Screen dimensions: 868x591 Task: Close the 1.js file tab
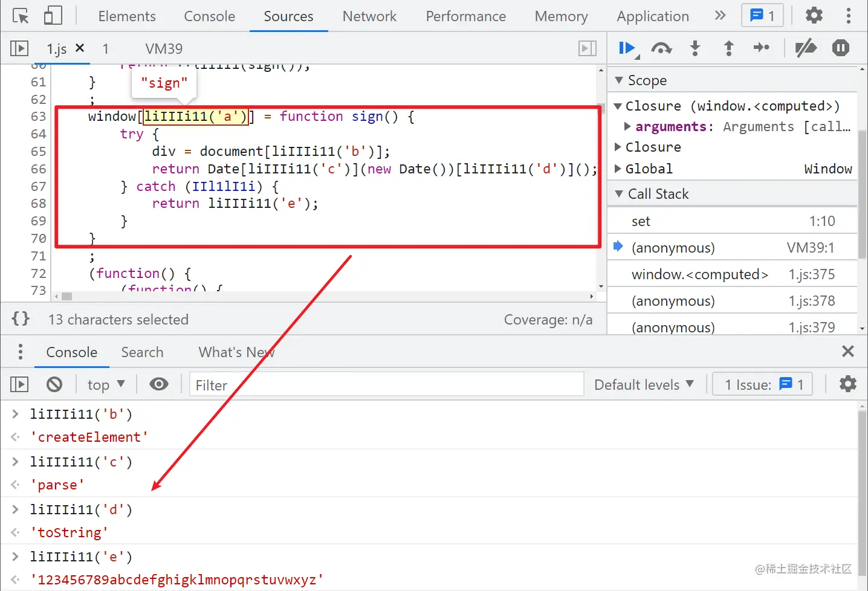80,48
